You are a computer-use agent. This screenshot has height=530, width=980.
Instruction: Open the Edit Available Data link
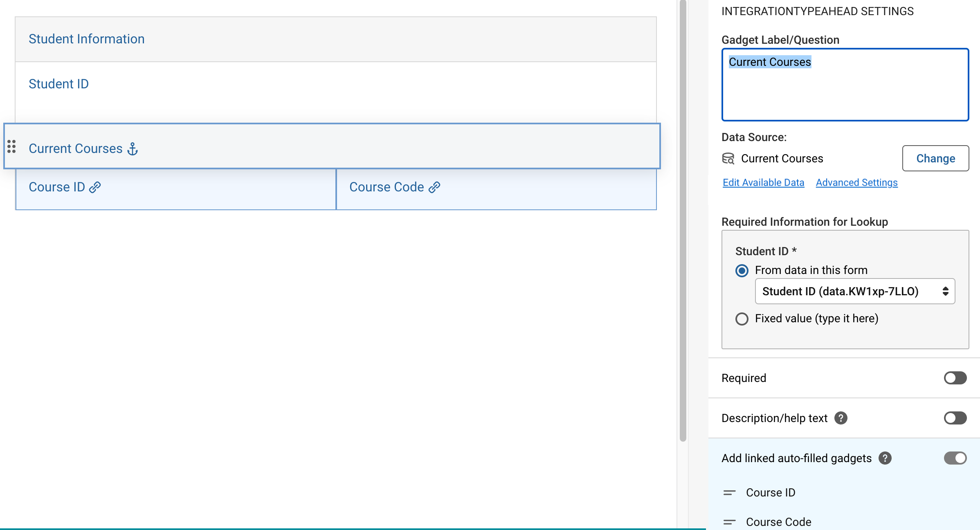763,182
